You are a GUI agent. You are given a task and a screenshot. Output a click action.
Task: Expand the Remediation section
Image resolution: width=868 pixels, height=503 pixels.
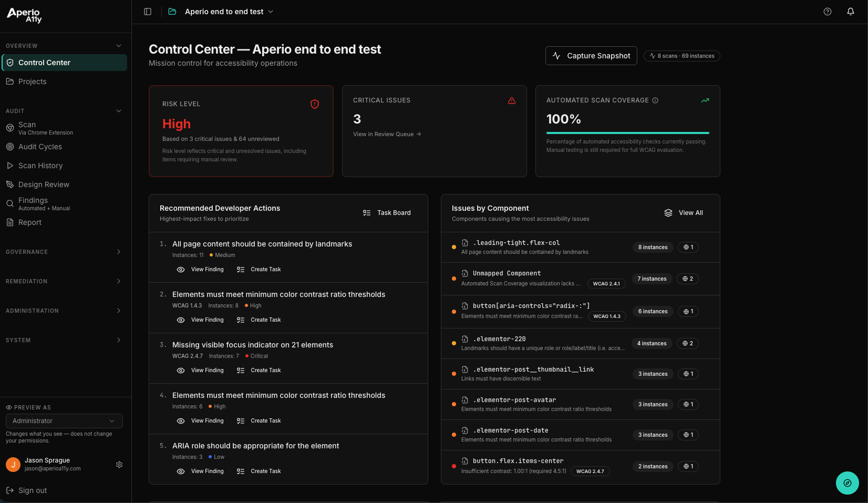[119, 281]
